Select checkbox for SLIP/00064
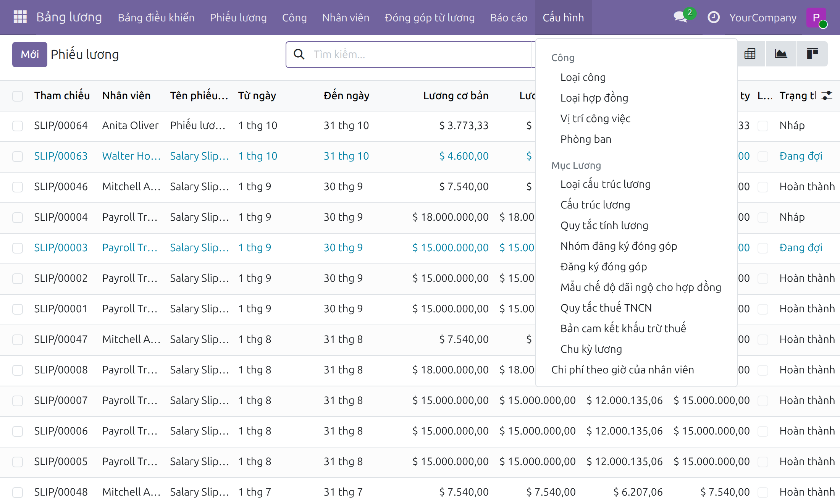 [x=18, y=126]
